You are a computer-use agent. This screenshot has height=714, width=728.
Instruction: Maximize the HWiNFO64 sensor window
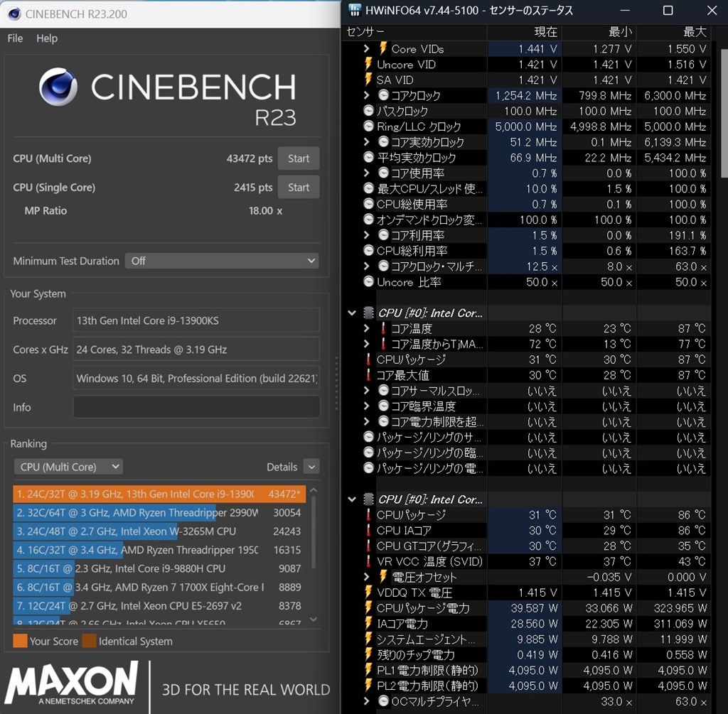[x=668, y=10]
